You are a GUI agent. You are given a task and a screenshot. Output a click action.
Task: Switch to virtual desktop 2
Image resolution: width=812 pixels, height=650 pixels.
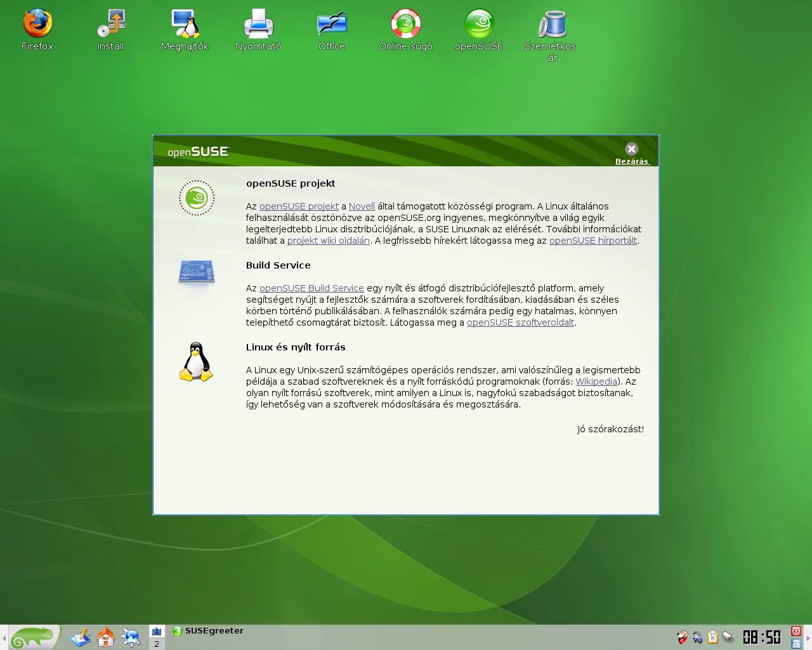click(x=157, y=644)
